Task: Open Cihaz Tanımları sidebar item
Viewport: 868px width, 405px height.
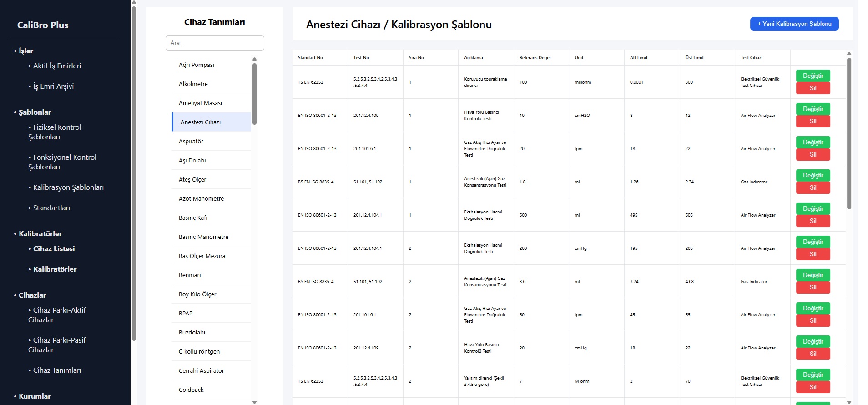Action: [57, 370]
